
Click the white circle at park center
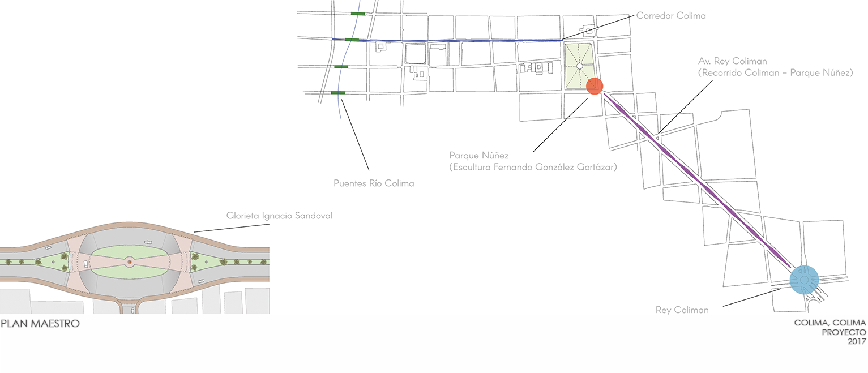tap(579, 66)
